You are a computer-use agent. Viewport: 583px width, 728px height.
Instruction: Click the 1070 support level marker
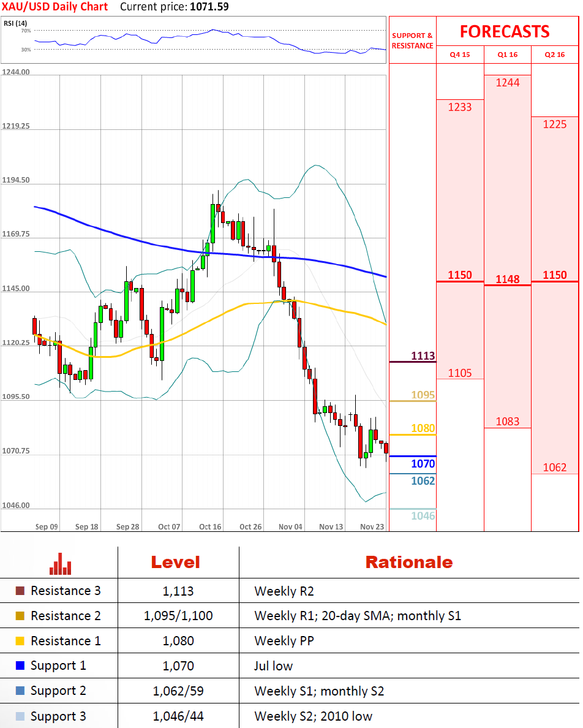pyautogui.click(x=423, y=463)
